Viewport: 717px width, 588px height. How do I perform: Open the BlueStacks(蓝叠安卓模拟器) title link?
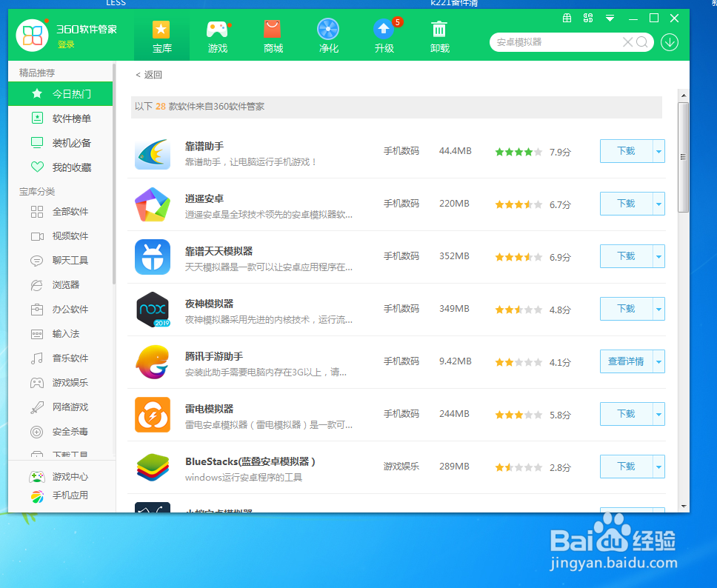250,461
